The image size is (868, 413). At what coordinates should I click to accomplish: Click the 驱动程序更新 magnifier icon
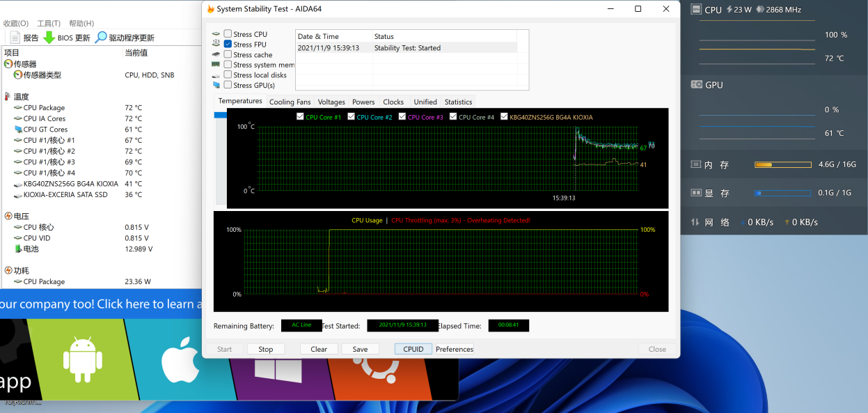(101, 38)
